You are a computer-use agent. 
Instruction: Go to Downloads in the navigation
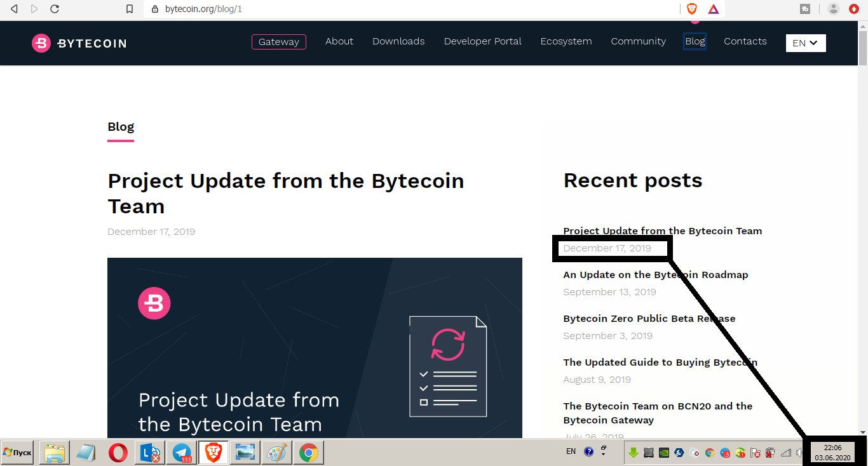[398, 41]
